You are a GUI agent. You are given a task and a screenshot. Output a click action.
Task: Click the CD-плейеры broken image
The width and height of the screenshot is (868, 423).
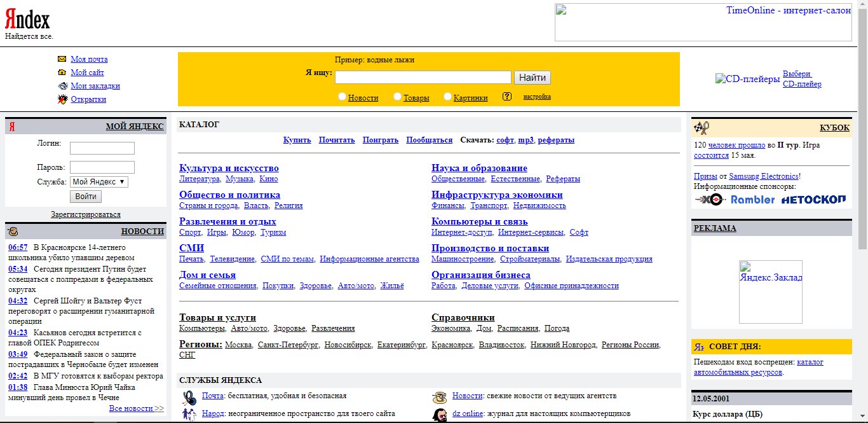[x=747, y=79]
